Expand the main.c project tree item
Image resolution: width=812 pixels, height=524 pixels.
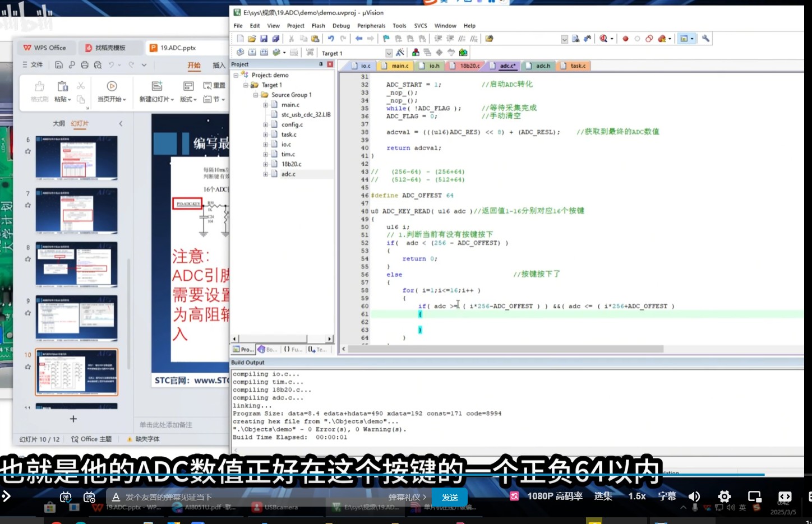(265, 104)
